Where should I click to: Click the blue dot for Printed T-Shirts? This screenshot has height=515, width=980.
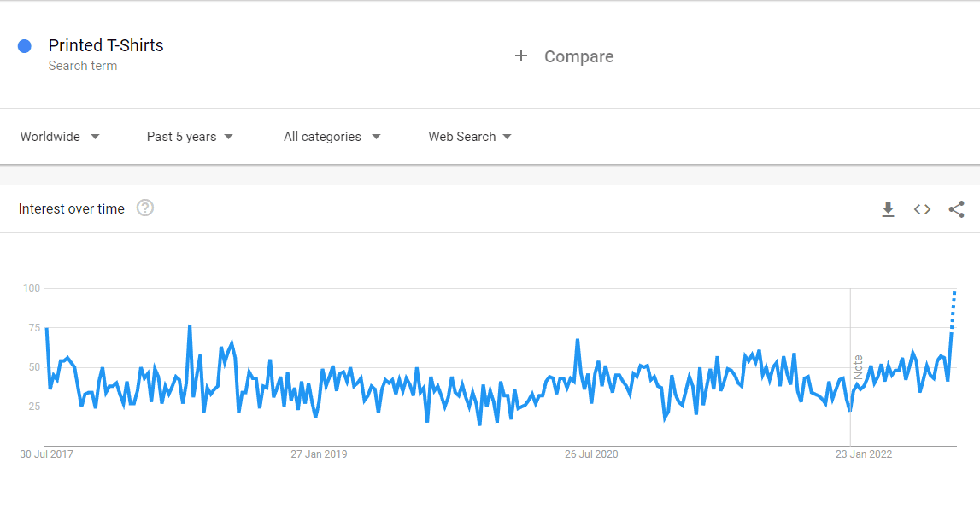pos(25,45)
